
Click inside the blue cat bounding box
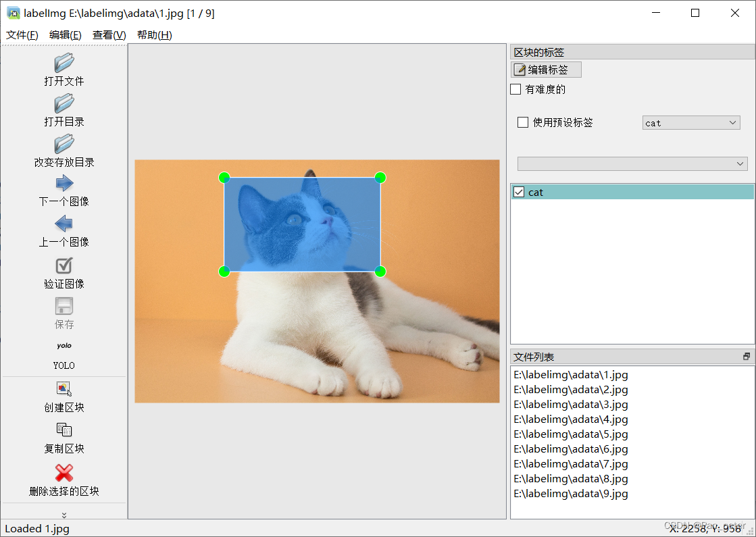click(x=302, y=225)
